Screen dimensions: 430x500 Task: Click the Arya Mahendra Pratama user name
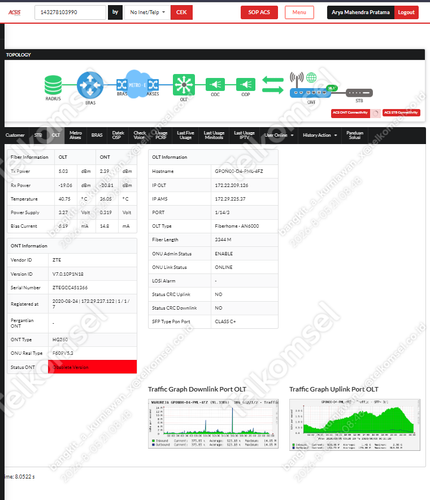360,12
